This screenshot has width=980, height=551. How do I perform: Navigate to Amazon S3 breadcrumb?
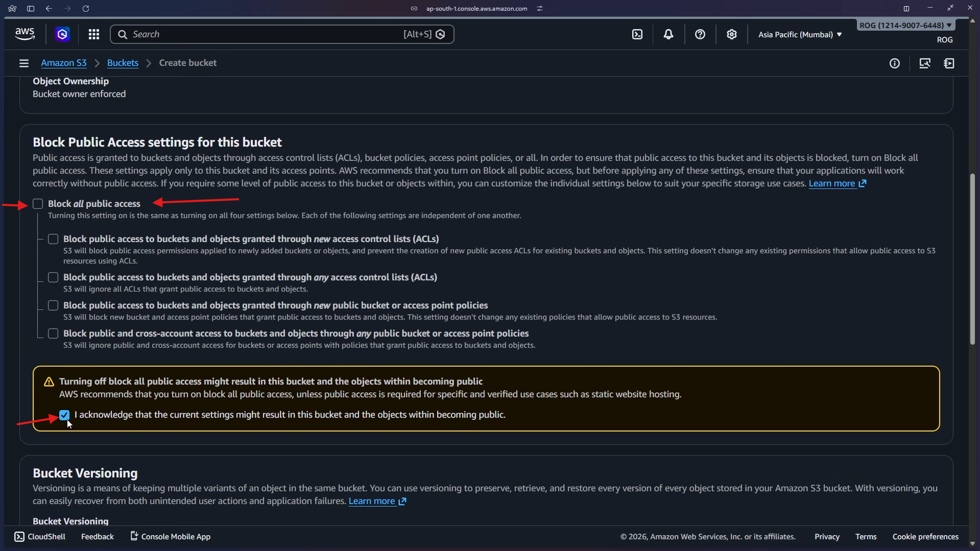click(63, 63)
